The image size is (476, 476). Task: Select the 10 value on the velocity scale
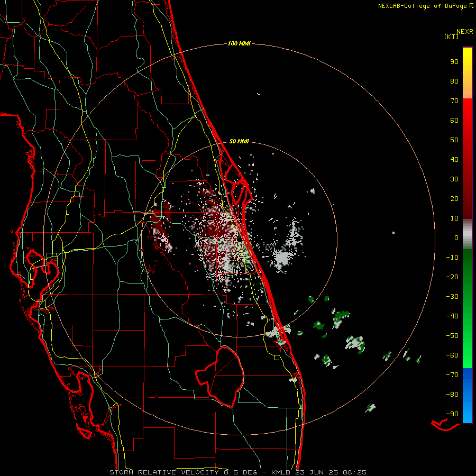pyautogui.click(x=454, y=218)
